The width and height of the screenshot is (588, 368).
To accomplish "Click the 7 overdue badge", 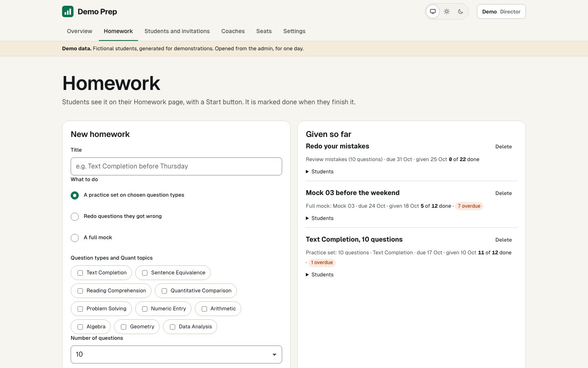I will [469, 206].
